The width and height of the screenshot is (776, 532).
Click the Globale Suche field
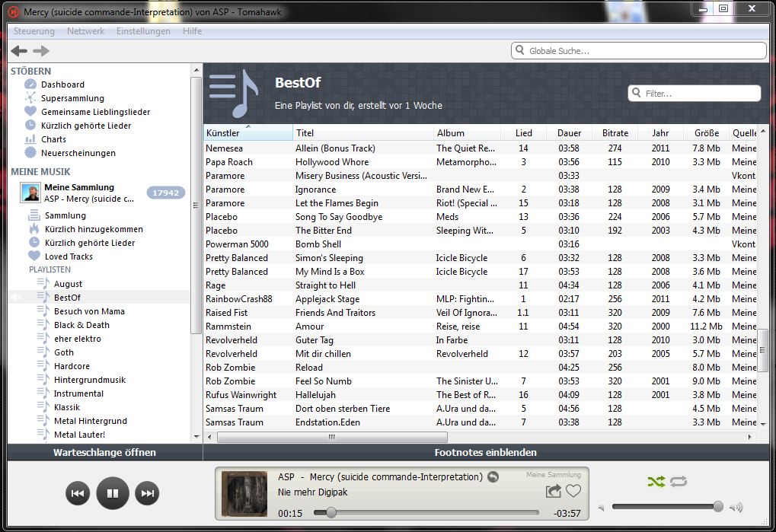[x=638, y=50]
